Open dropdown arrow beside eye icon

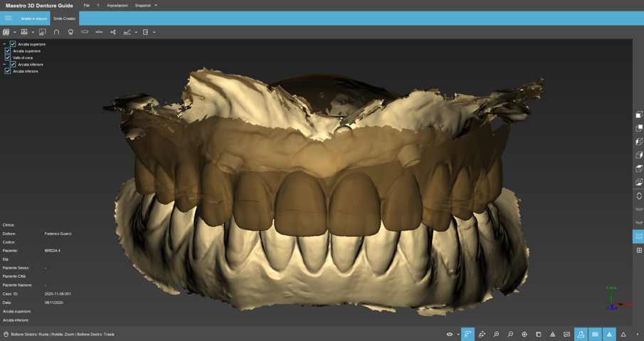click(458, 335)
